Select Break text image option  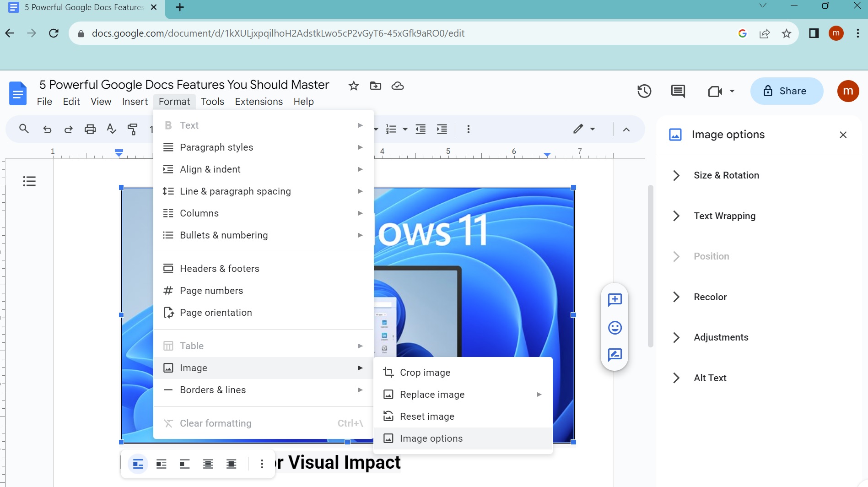[184, 464]
